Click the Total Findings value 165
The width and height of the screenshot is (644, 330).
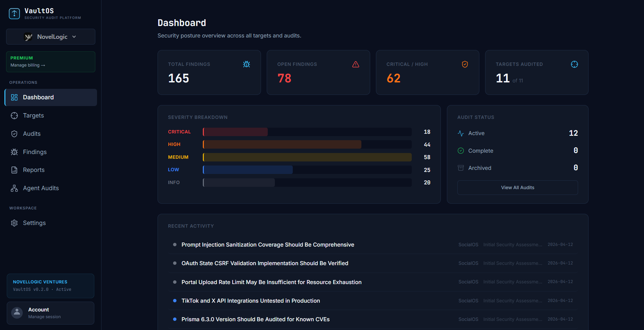178,78
